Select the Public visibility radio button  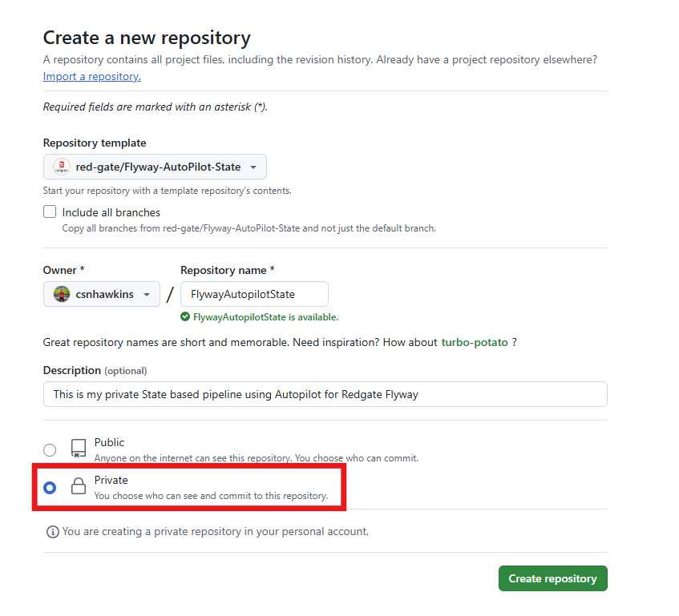50,449
